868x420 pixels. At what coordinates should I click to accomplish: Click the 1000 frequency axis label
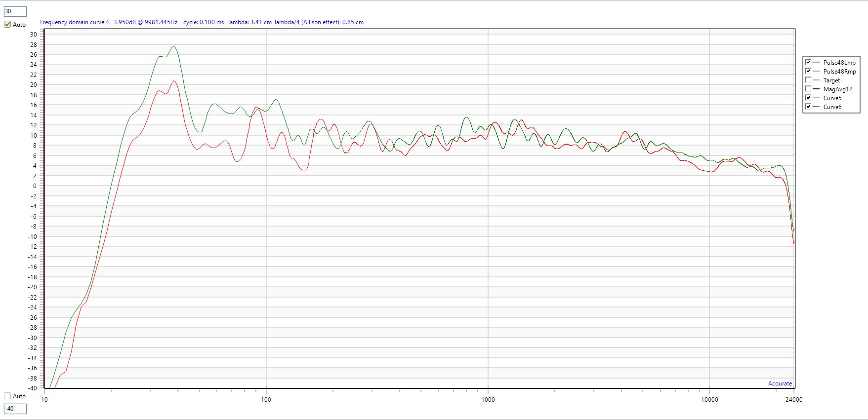[x=488, y=399]
